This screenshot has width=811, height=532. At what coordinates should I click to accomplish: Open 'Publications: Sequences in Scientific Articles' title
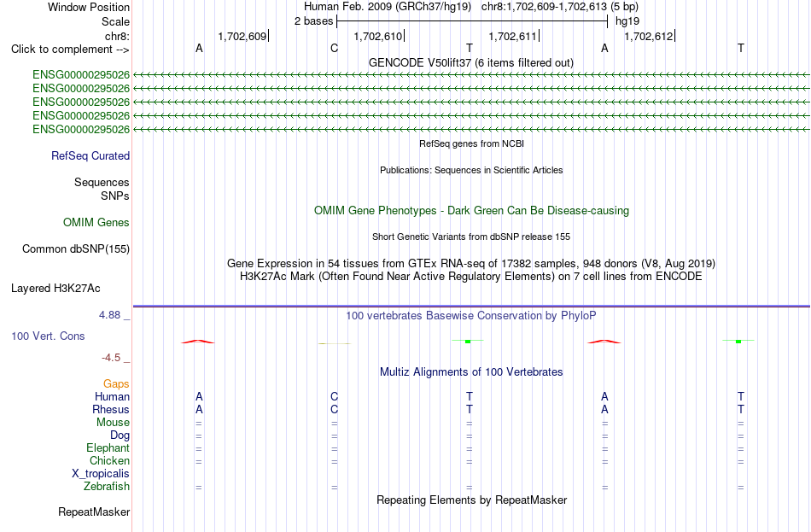click(x=471, y=170)
